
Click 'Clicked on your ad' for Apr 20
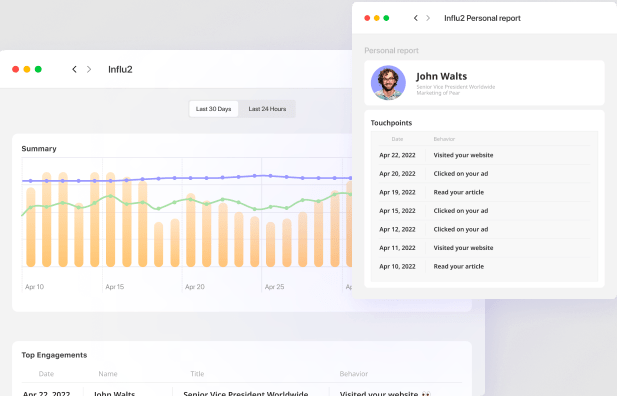click(x=461, y=174)
